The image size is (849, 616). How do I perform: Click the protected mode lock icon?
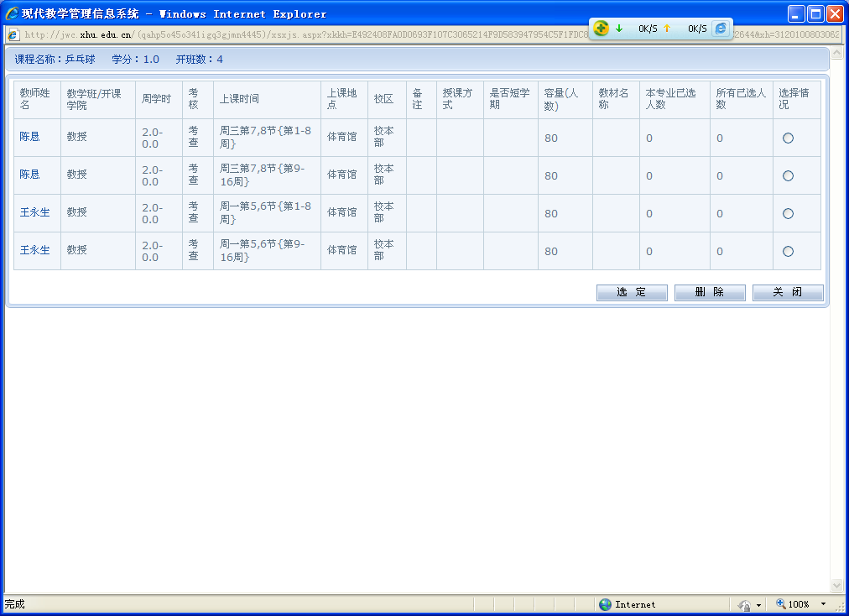click(743, 604)
